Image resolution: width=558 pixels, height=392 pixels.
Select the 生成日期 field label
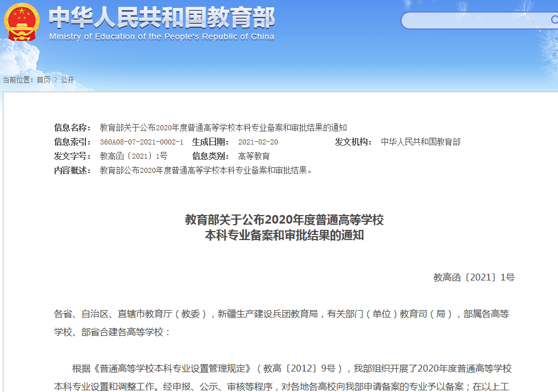click(210, 142)
